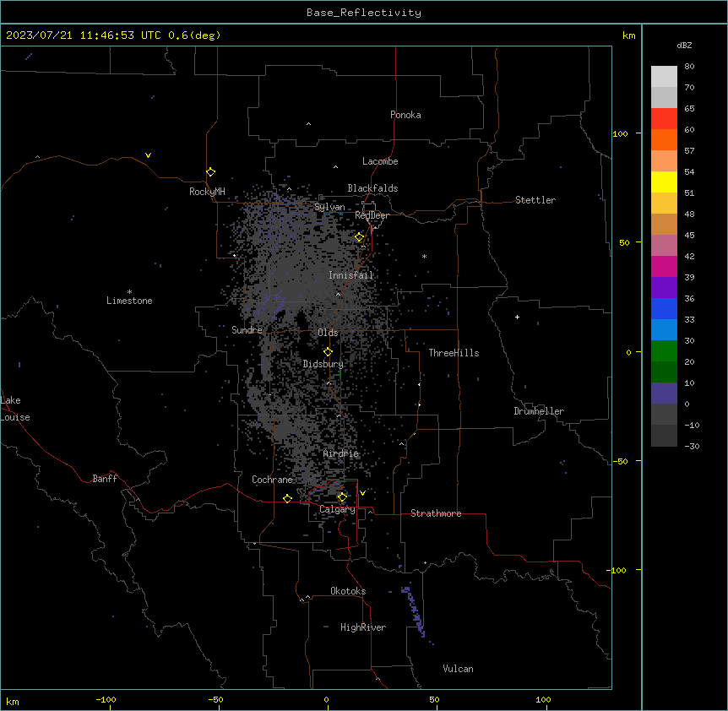The image size is (728, 711).
Task: Click the Ponoka town label
Action: coord(405,115)
